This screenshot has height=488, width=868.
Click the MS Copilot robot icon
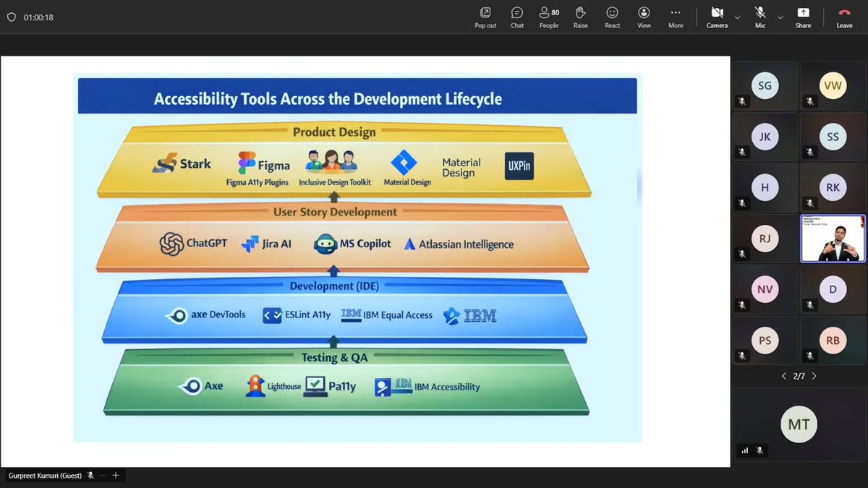pyautogui.click(x=325, y=244)
